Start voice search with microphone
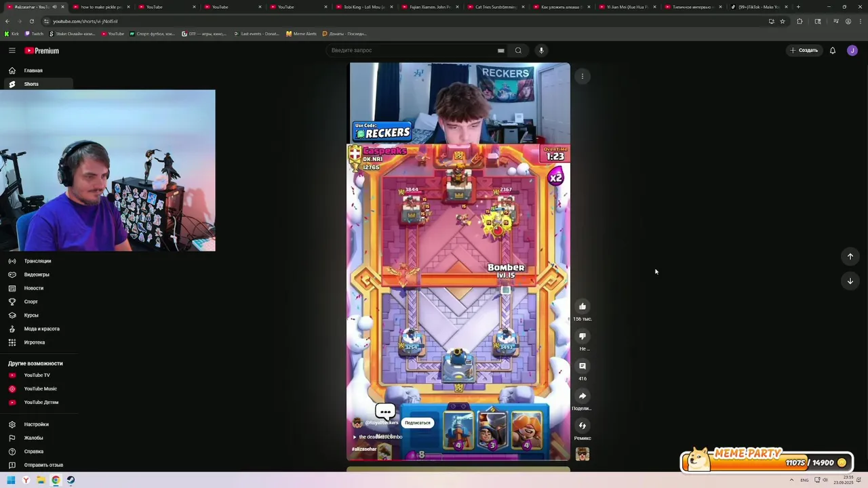The image size is (868, 488). coord(541,50)
